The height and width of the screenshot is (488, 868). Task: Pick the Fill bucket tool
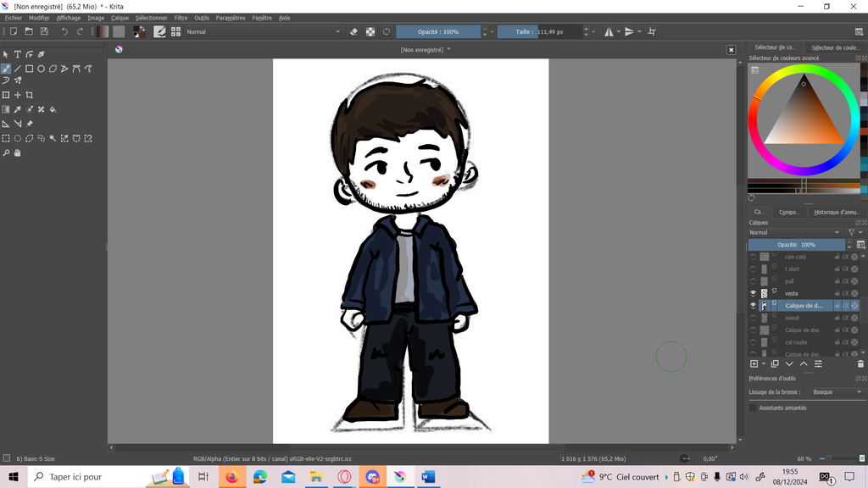point(53,109)
